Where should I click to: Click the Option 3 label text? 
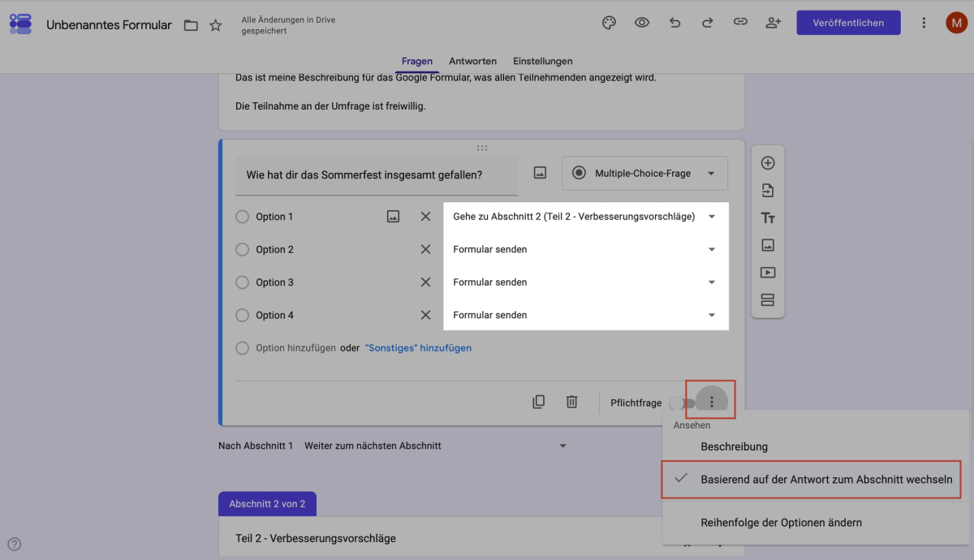[274, 282]
